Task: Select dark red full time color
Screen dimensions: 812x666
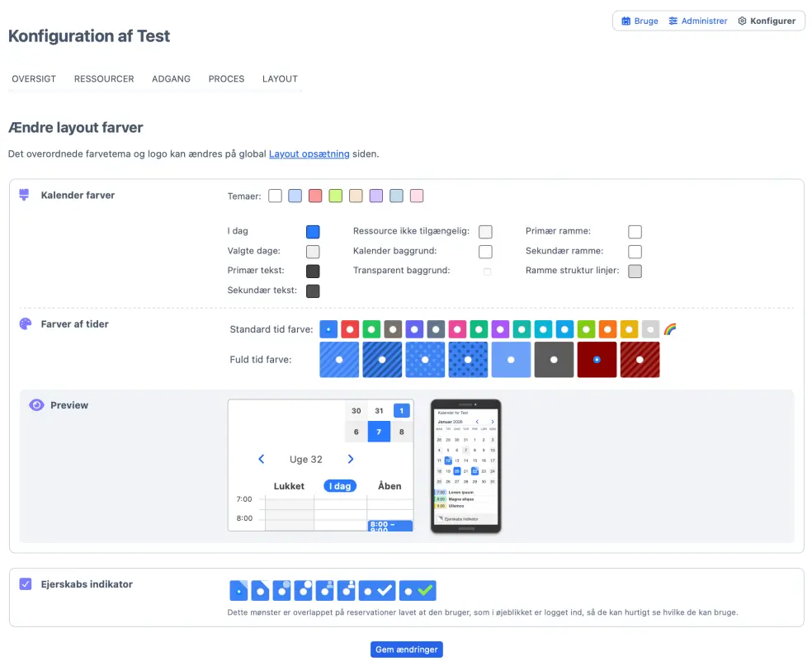Action: (x=597, y=360)
